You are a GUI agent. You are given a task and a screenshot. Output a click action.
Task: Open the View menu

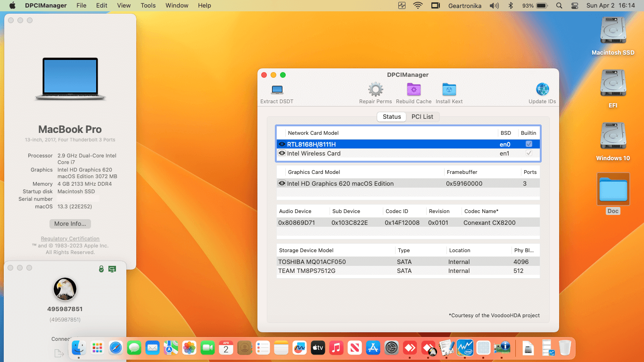124,6
